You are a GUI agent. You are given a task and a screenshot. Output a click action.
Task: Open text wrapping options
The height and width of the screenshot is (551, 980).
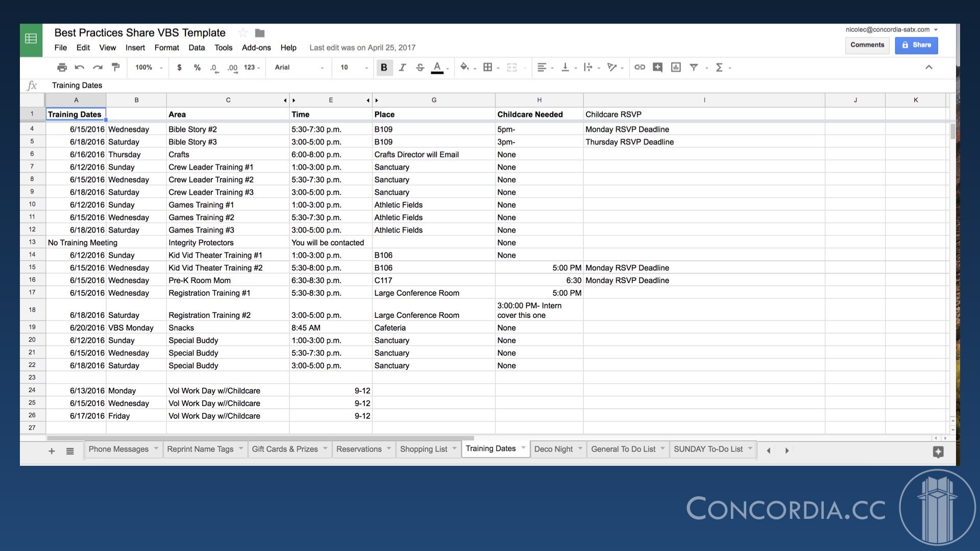point(589,67)
